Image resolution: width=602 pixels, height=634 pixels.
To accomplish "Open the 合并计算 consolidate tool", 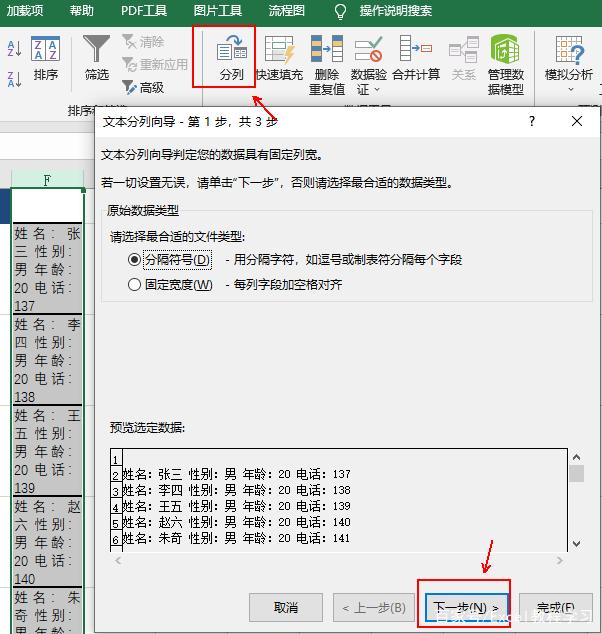I will pos(416,57).
